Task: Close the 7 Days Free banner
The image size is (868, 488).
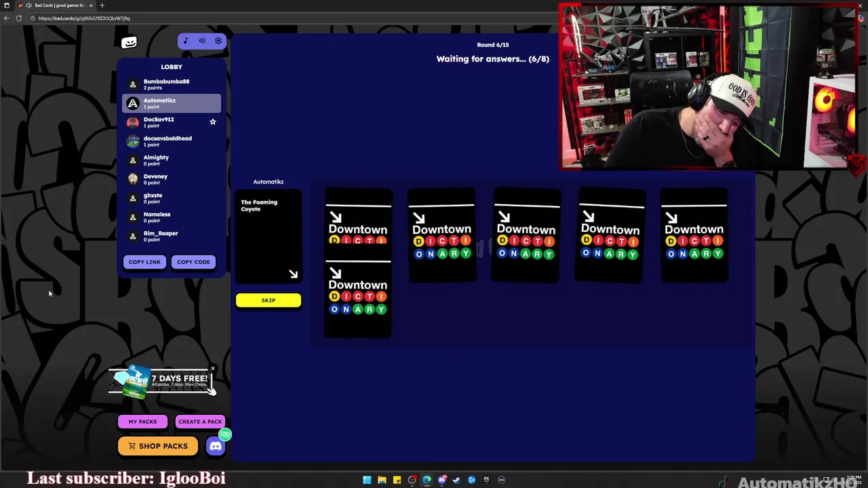Action: 212,369
